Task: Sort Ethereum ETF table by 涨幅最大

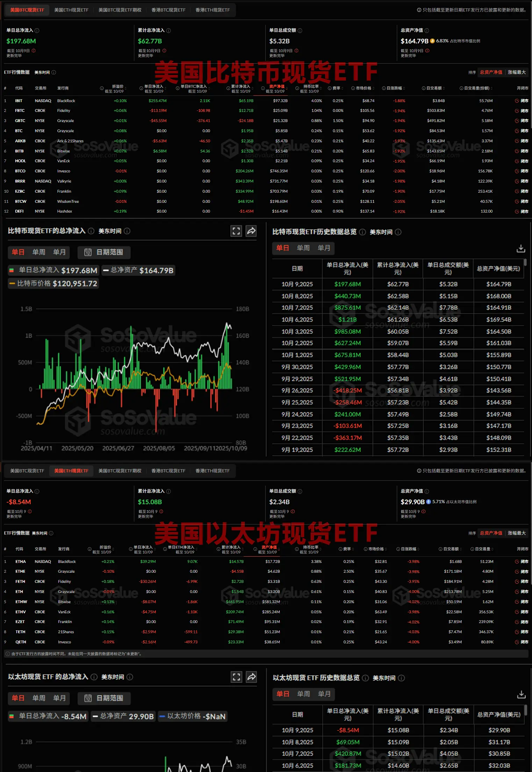Action: point(517,533)
